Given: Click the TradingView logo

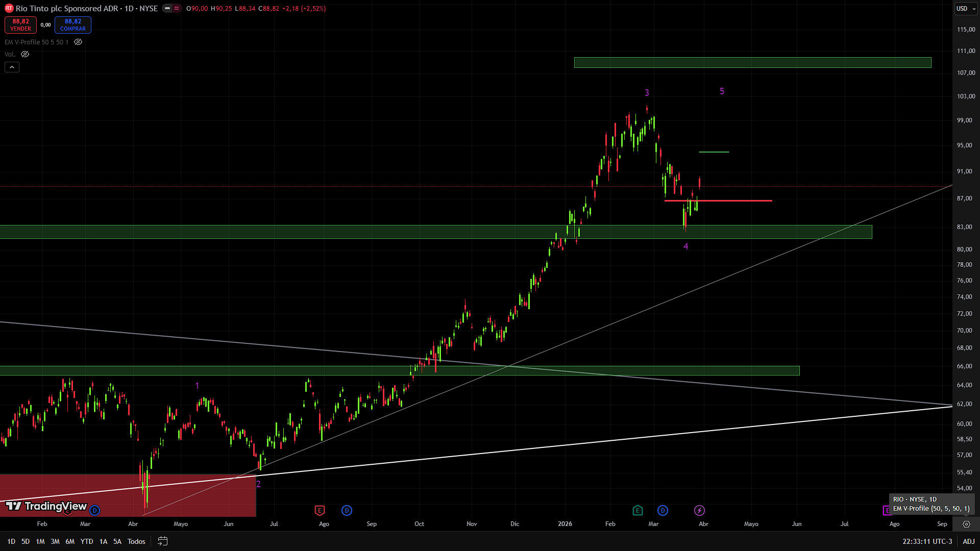Looking at the screenshot, I should click(x=46, y=506).
